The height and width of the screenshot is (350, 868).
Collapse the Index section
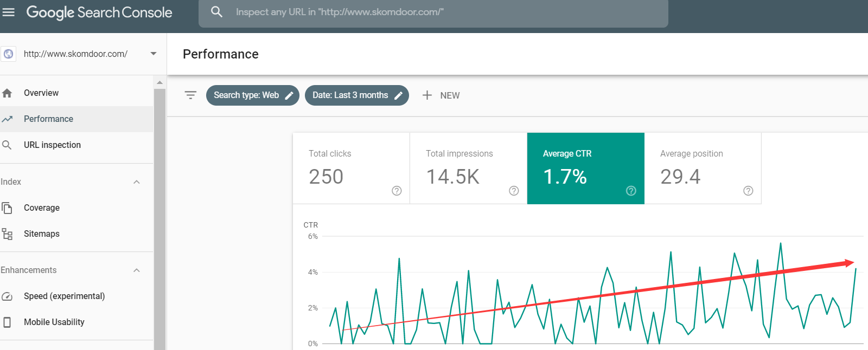coord(137,182)
